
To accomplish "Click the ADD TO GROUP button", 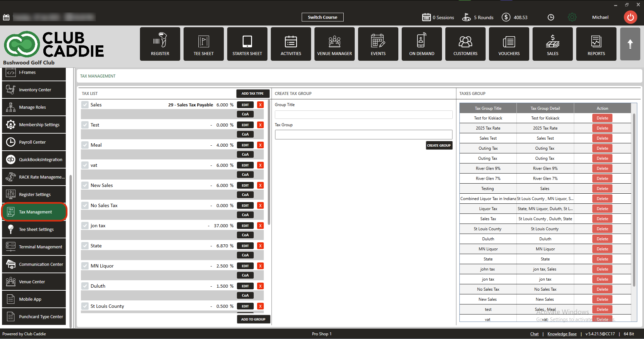I will [253, 319].
